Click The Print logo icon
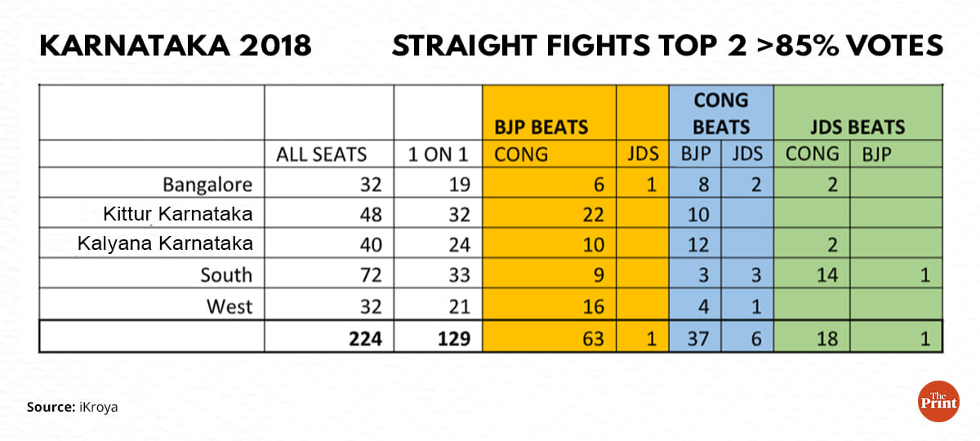Screen dimensions: 980x441 pyautogui.click(x=938, y=401)
